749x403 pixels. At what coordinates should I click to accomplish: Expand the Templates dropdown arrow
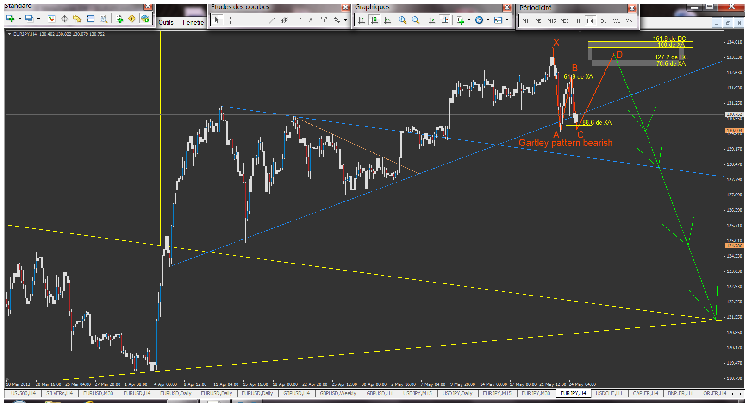(507, 20)
